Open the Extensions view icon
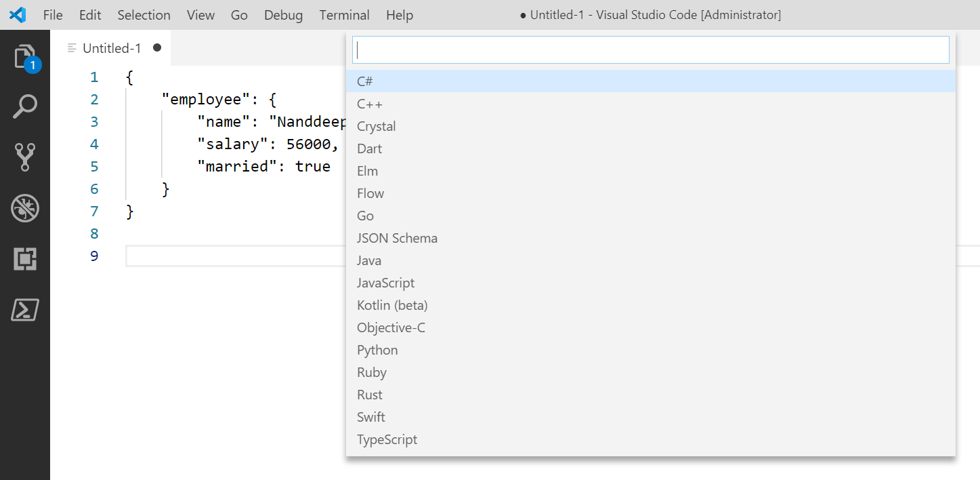Screen dimensions: 980x480 (25, 259)
